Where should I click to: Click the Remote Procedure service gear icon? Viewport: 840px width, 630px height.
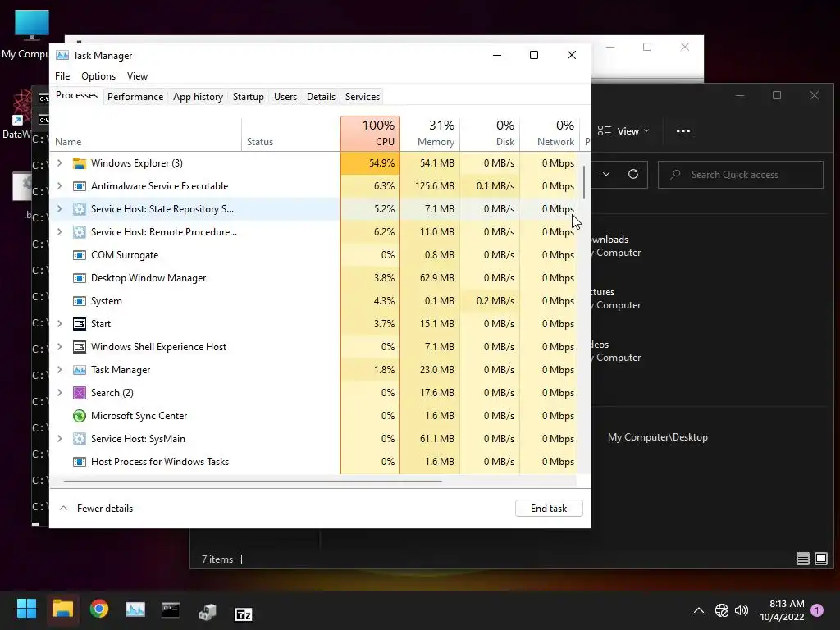(x=80, y=232)
